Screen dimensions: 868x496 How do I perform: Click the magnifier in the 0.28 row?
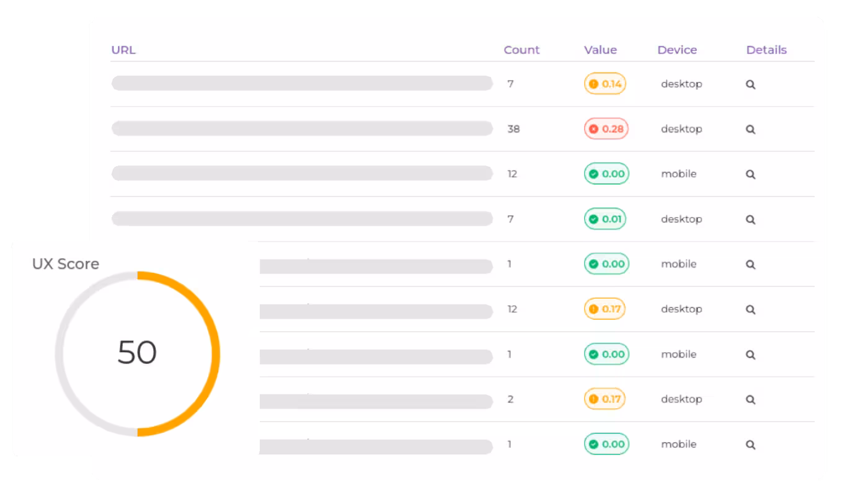pyautogui.click(x=750, y=130)
